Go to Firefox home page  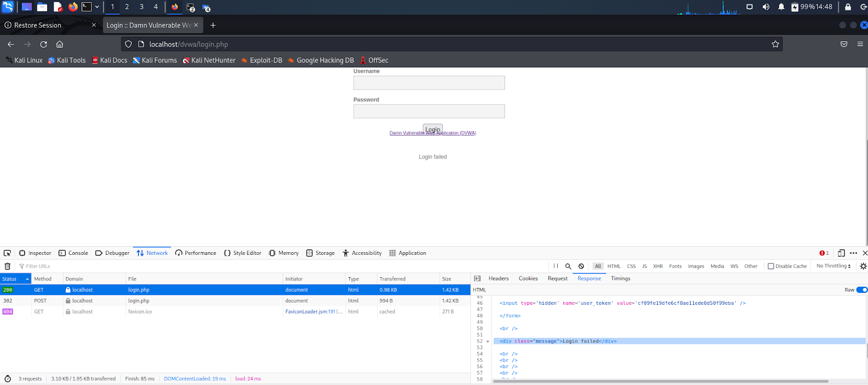point(60,44)
